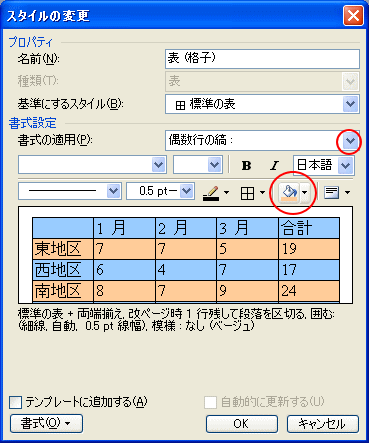Open the 書式(O) menu button

tap(46, 424)
